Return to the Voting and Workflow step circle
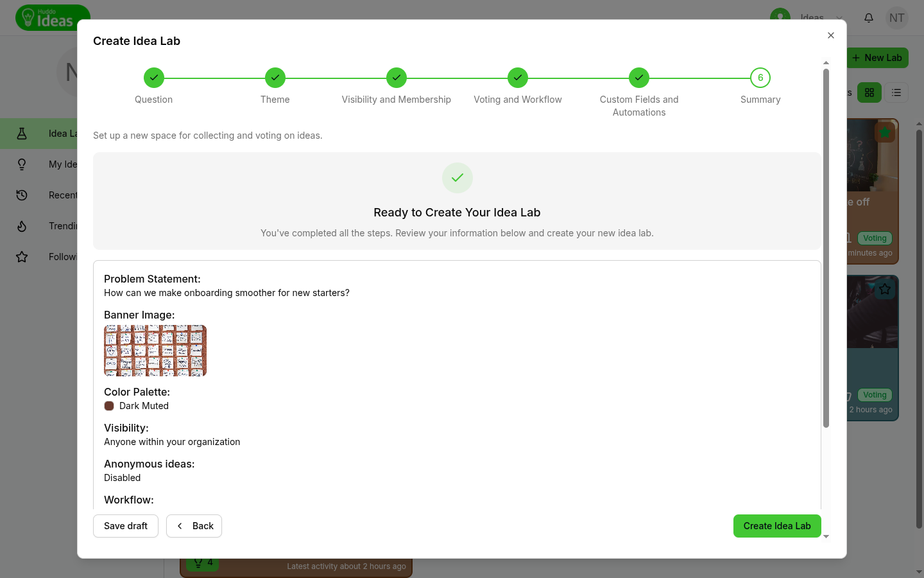 point(518,78)
